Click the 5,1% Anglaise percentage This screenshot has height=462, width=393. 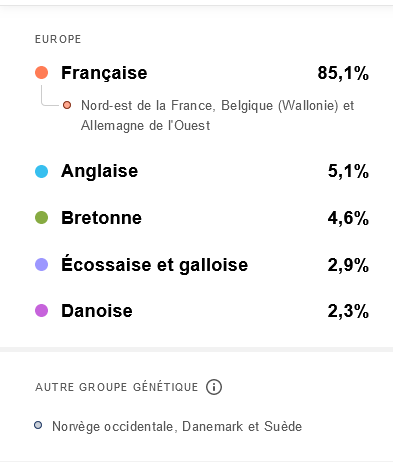click(348, 171)
